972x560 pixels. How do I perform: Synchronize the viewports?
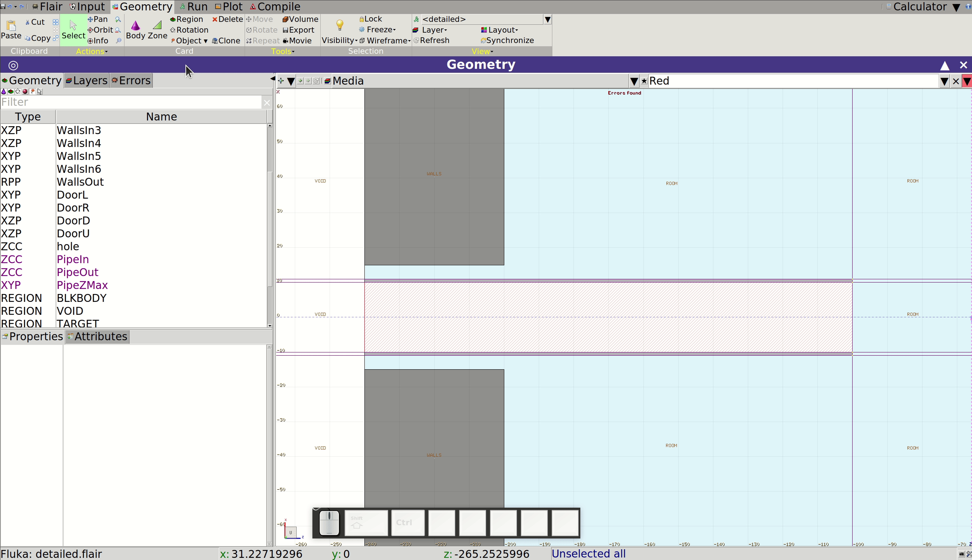tap(507, 41)
